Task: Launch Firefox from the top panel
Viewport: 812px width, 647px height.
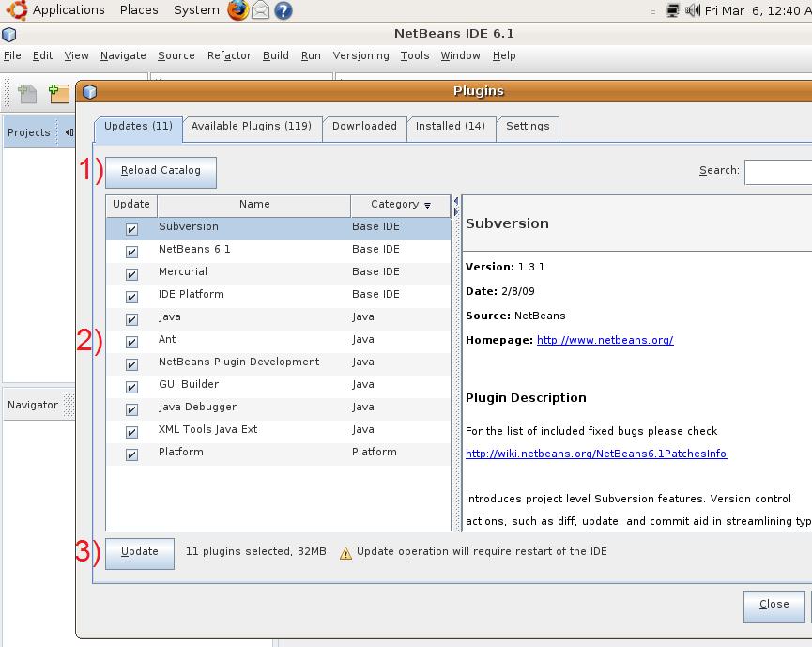Action: tap(237, 9)
